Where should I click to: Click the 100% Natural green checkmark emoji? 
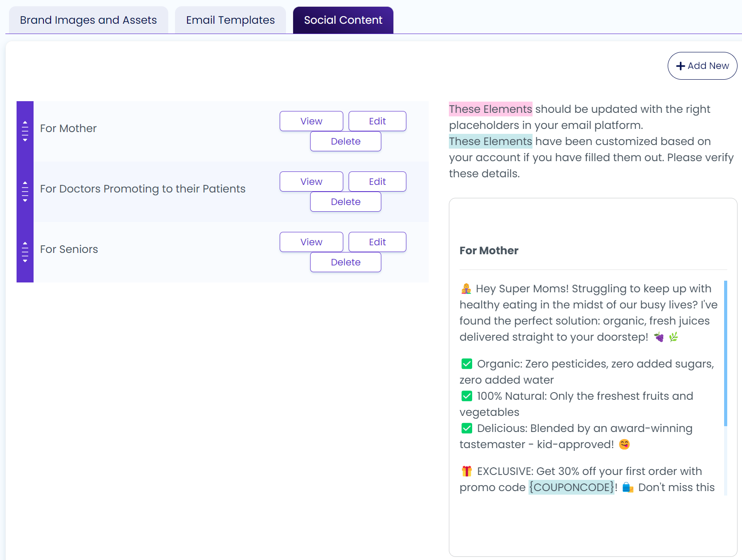(467, 396)
